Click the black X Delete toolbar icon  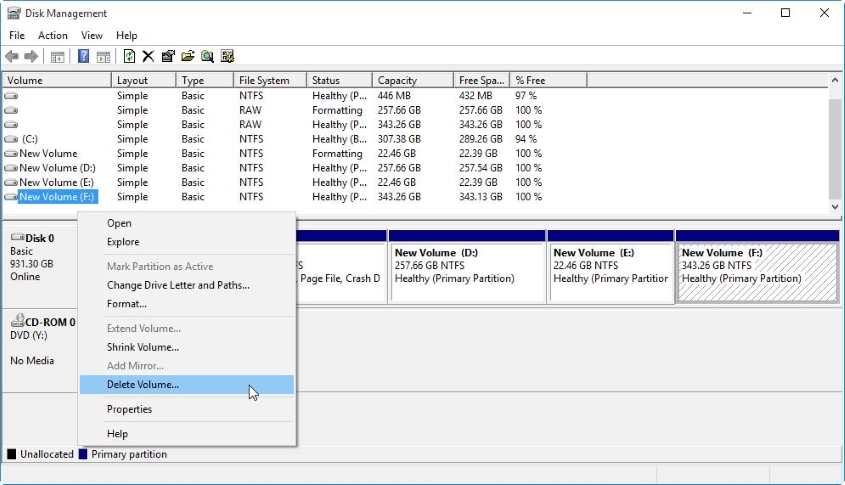[x=148, y=56]
